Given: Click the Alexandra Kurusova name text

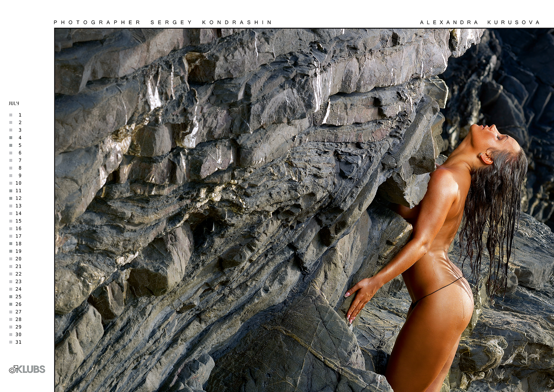Looking at the screenshot, I should [480, 22].
